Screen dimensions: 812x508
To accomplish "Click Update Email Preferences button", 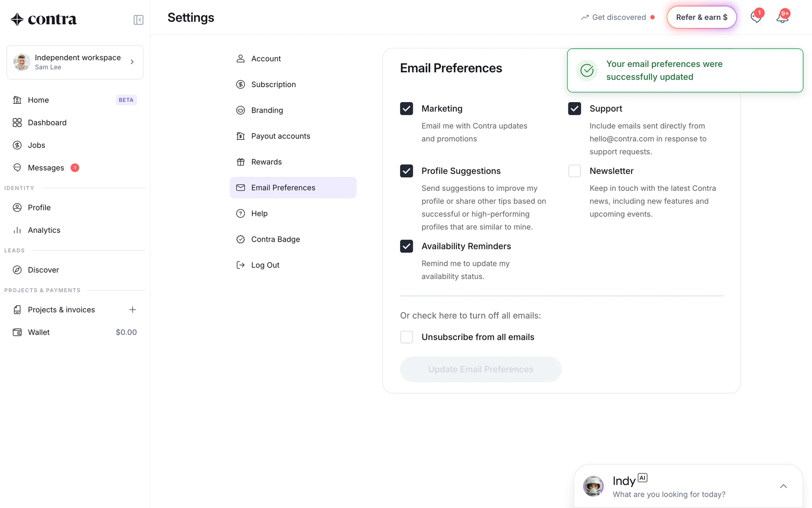I will tap(480, 370).
